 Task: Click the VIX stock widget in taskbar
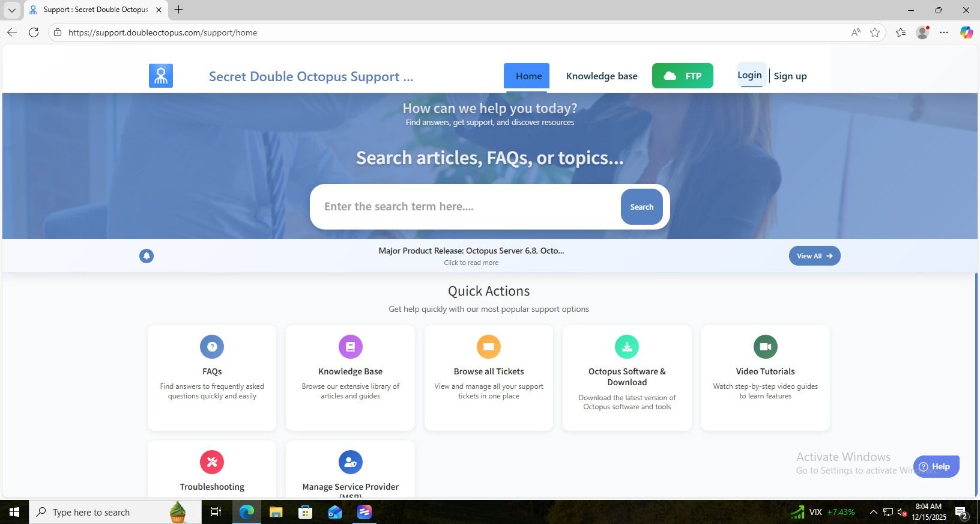823,512
